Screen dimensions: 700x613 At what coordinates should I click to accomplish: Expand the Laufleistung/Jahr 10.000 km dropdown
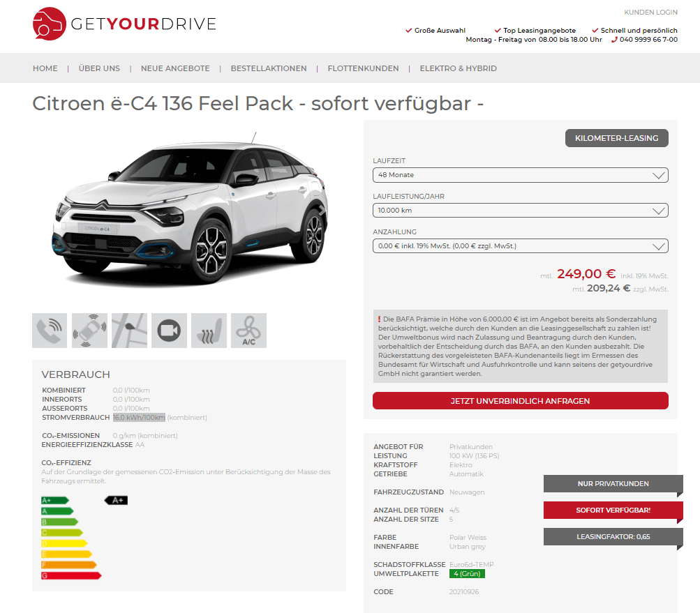[521, 211]
